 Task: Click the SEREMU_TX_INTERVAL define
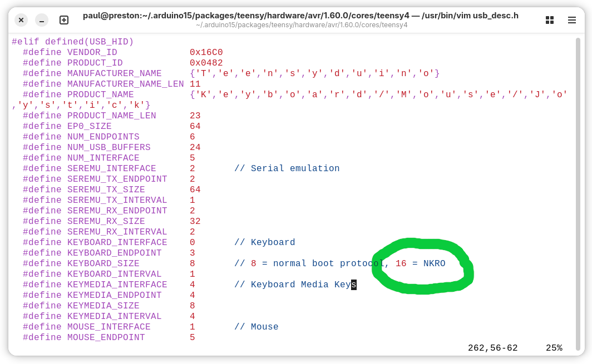[95, 200]
